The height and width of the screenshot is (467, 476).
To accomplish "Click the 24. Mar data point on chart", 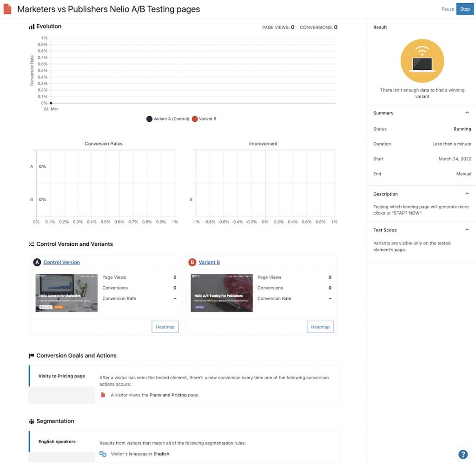I will [x=51, y=103].
